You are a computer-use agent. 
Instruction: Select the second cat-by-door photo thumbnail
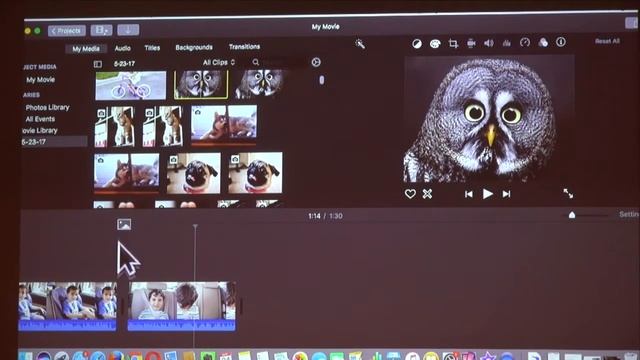coord(162,126)
